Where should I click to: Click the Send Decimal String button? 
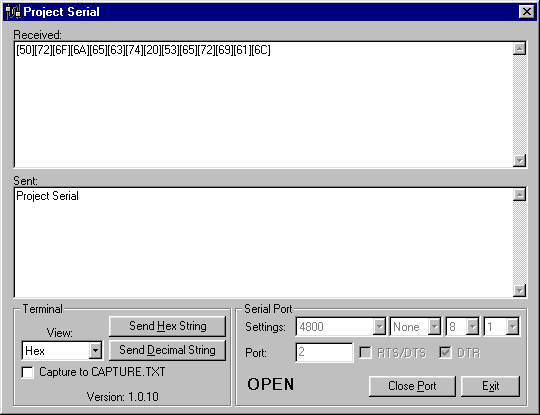168,350
